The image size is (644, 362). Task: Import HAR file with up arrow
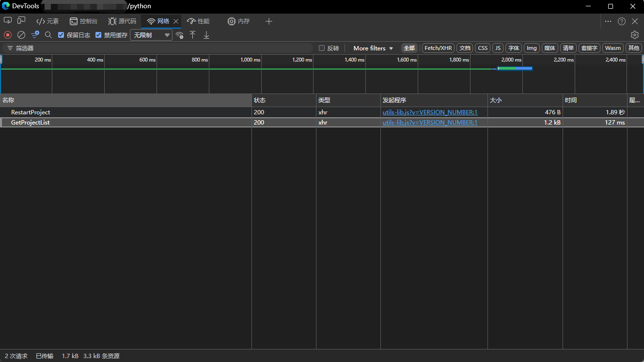[193, 35]
